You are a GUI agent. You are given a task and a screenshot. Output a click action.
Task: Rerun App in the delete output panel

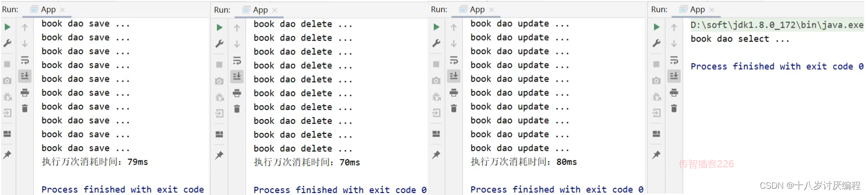(x=219, y=28)
